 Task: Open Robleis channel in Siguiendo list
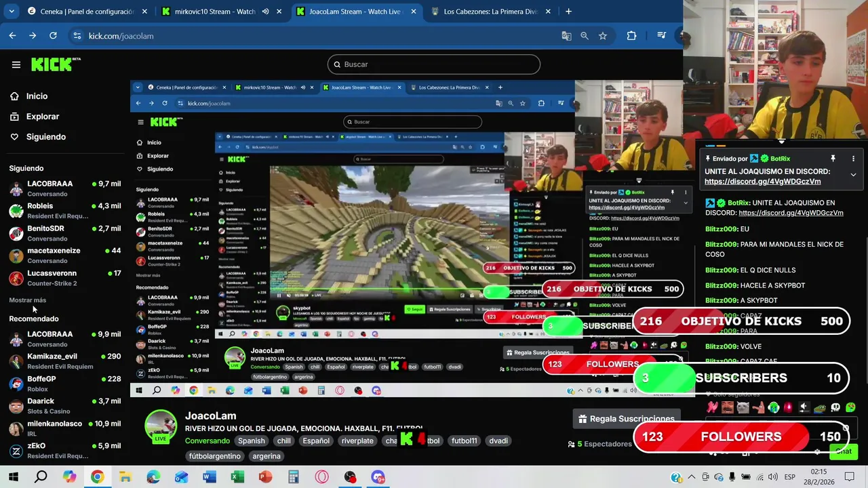(x=65, y=210)
